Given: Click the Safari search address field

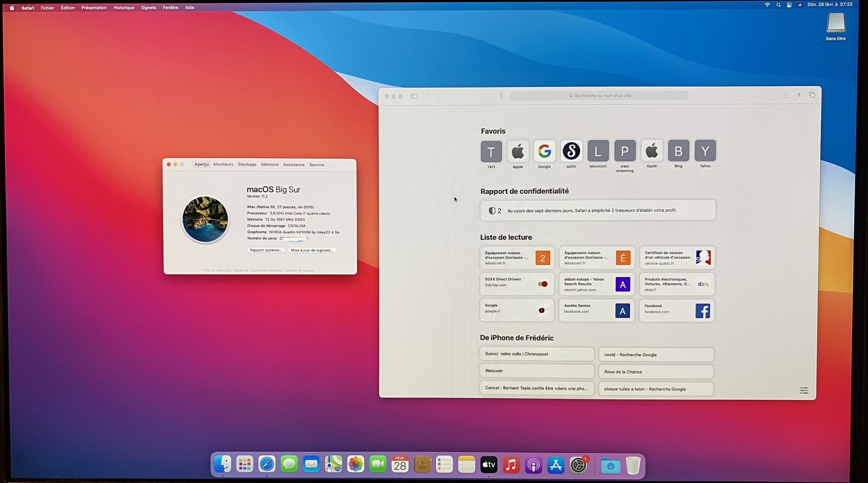Looking at the screenshot, I should (599, 96).
